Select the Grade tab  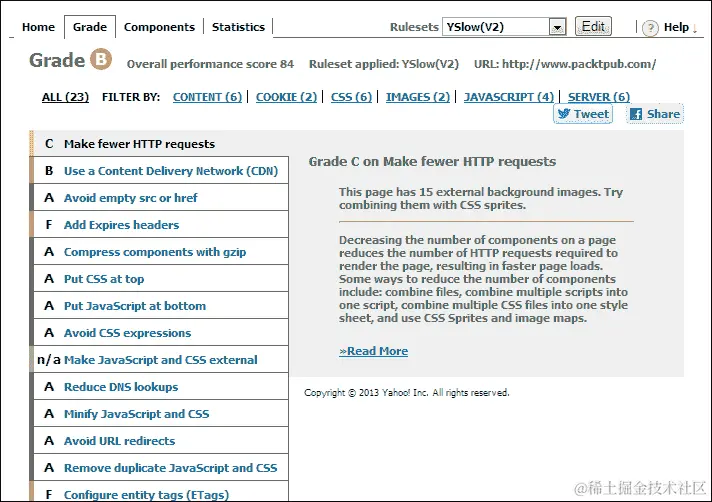coord(90,27)
